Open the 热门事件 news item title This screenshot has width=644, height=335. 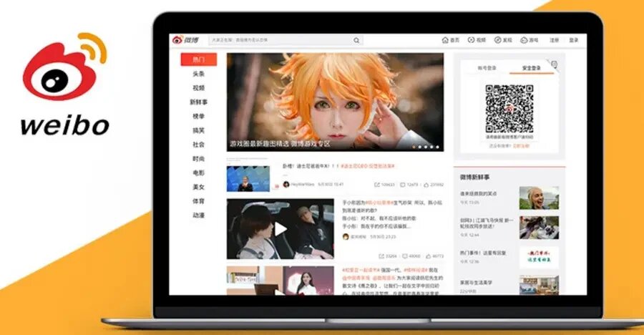[x=483, y=253]
